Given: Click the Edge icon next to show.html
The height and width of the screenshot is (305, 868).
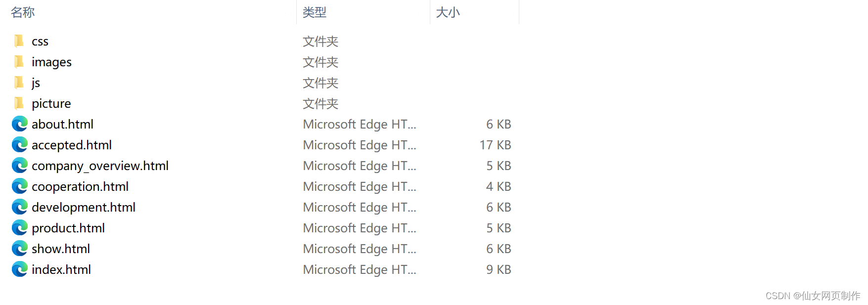Looking at the screenshot, I should [x=19, y=249].
